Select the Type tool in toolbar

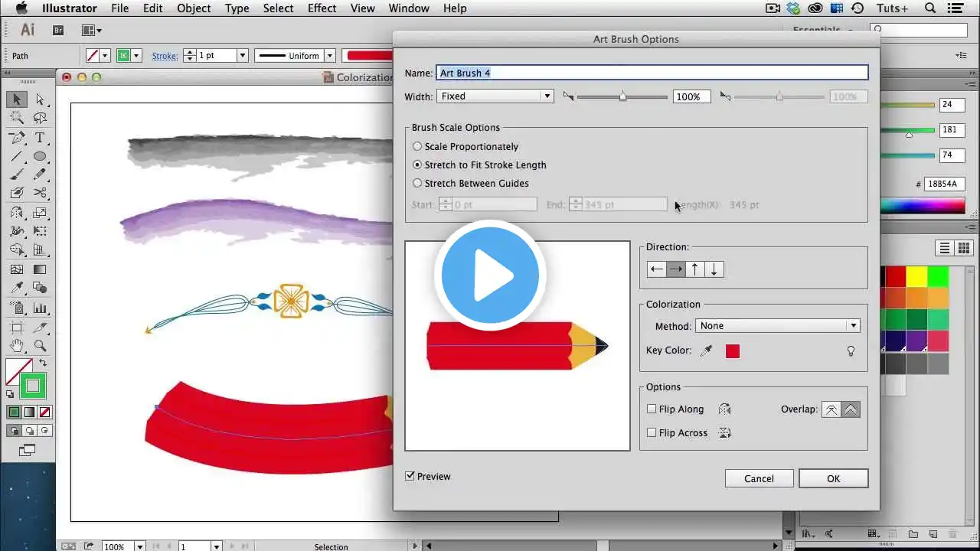click(x=40, y=138)
